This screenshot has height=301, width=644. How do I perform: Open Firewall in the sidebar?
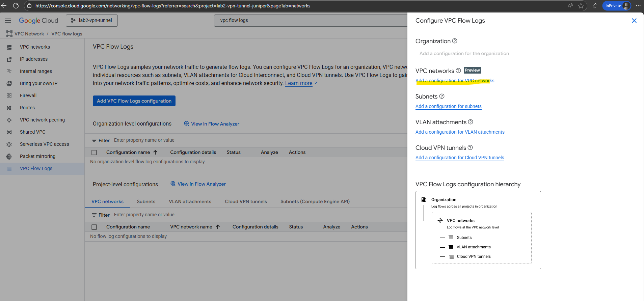(28, 95)
